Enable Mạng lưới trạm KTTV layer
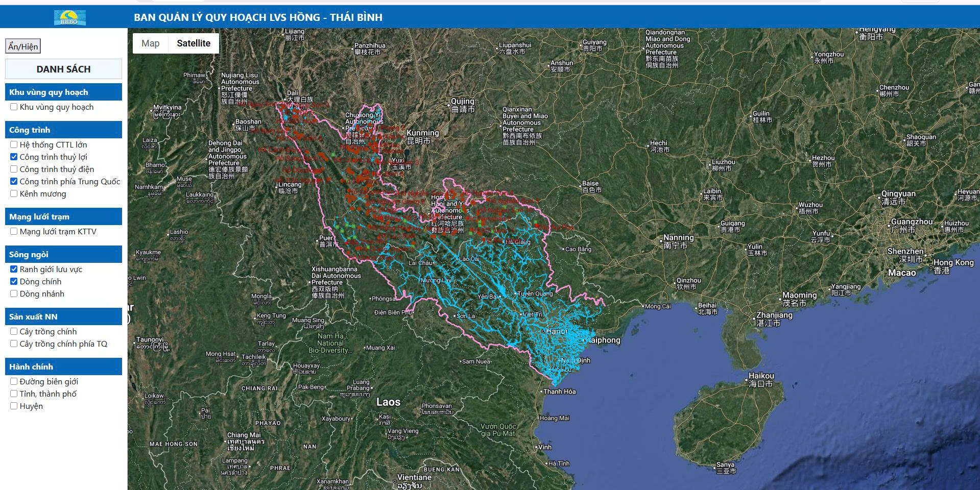Image resolution: width=980 pixels, height=490 pixels. pyautogui.click(x=13, y=231)
